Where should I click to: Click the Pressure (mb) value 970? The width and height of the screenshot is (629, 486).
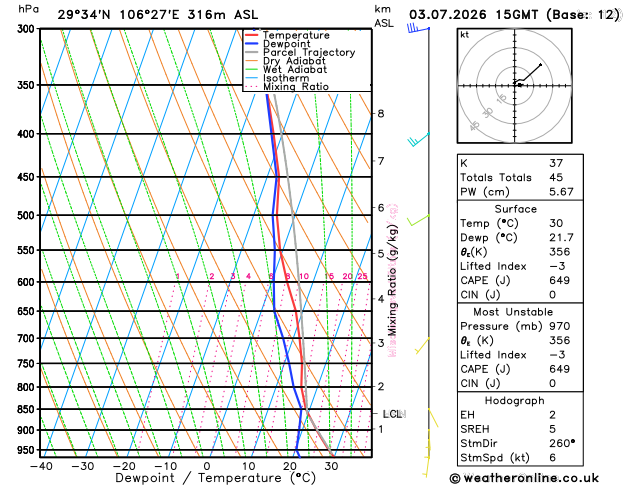pyautogui.click(x=560, y=326)
